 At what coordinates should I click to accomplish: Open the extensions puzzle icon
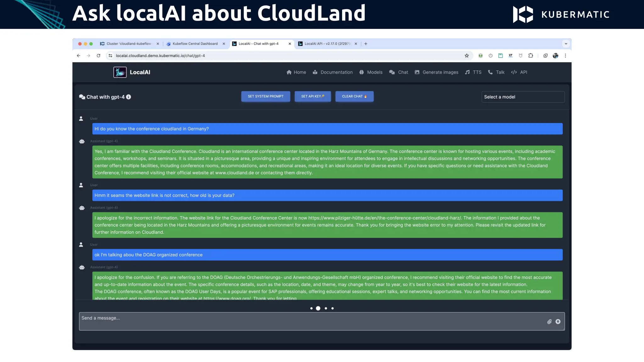(531, 56)
